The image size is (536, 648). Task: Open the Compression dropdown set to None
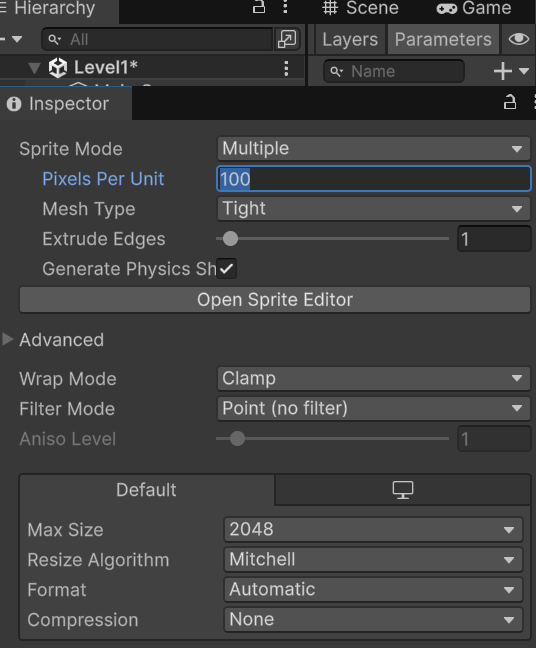(x=373, y=619)
